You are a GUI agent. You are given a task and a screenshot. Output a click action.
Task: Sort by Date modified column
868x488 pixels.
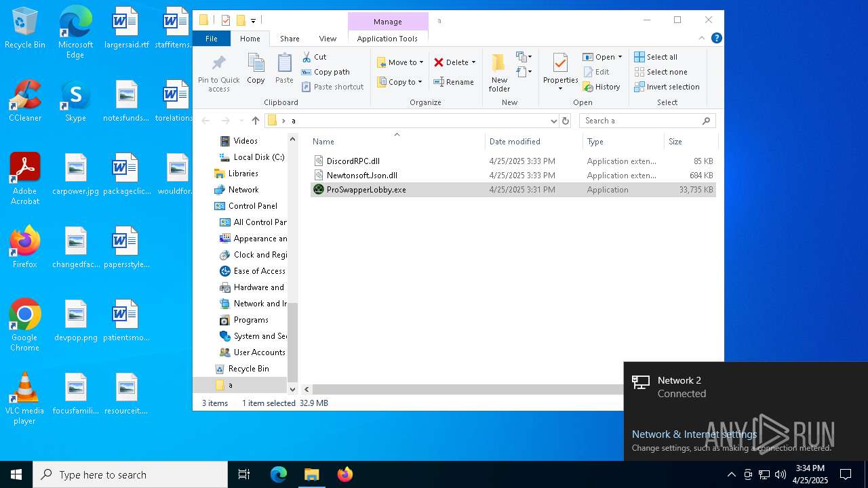tap(534, 142)
